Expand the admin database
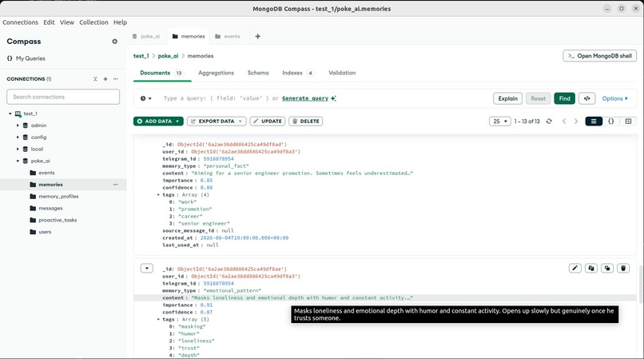Viewport: 644px width, 359px height. (x=18, y=126)
